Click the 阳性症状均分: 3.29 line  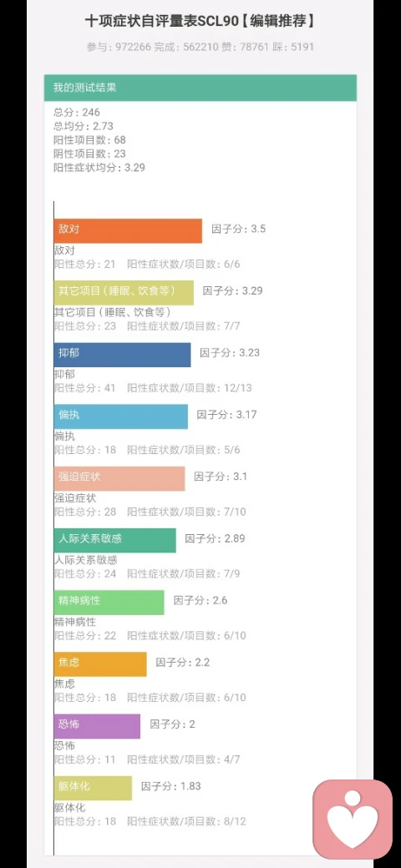(x=99, y=168)
